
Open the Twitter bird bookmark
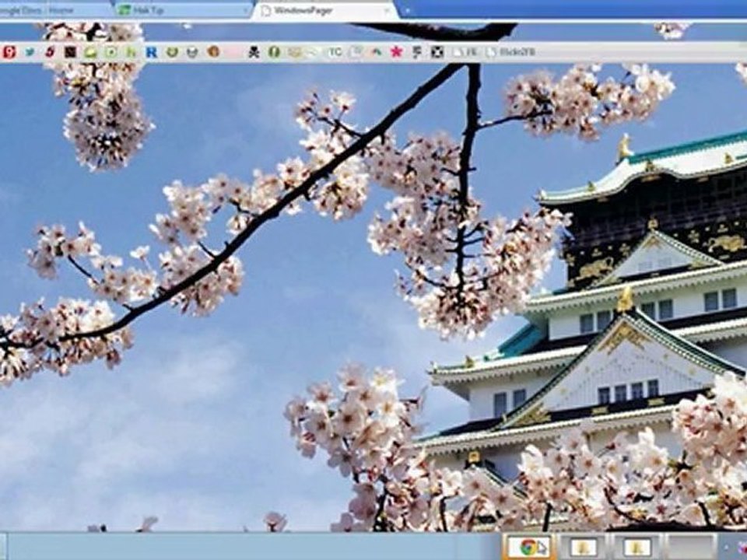30,51
